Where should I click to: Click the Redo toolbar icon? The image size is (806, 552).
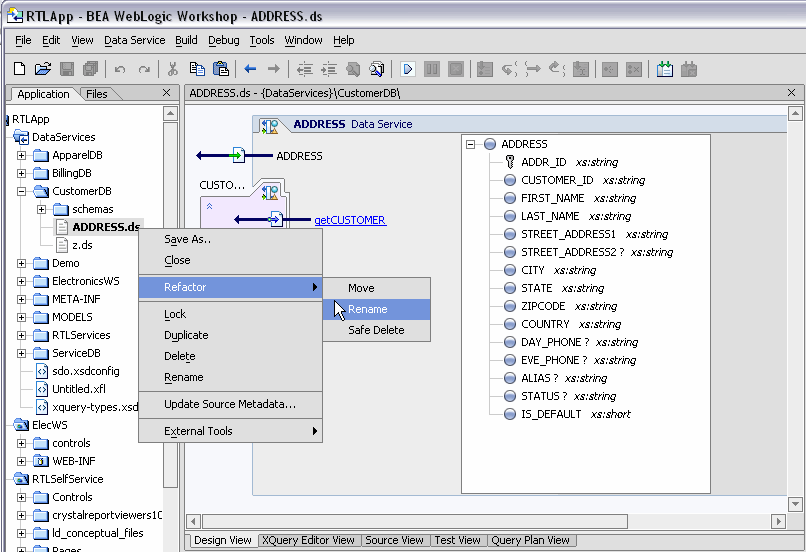pyautogui.click(x=144, y=69)
